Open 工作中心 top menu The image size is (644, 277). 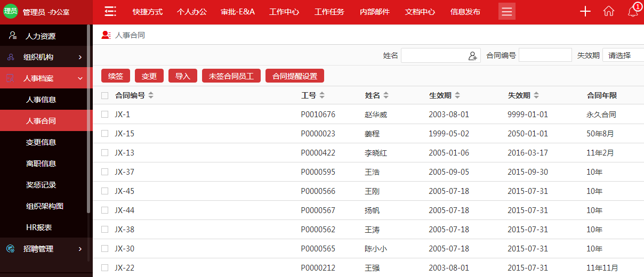click(x=284, y=12)
